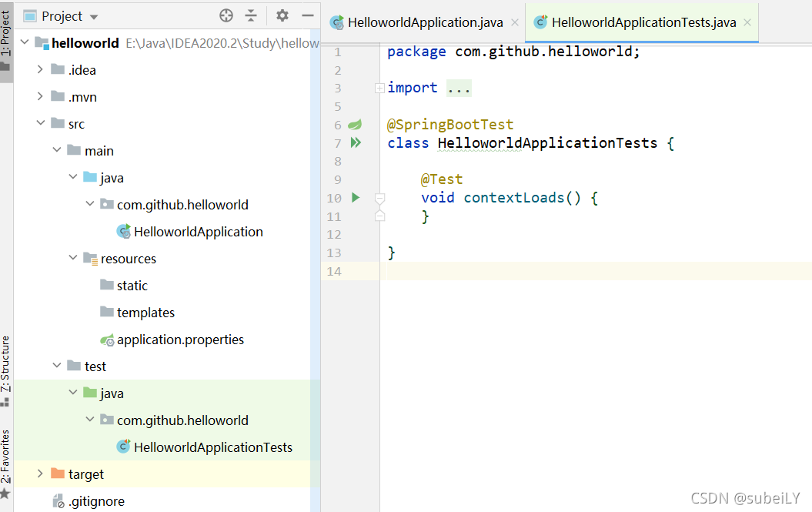Click the fold marker on line 10
Screen dimensions: 812x512
[x=379, y=198]
